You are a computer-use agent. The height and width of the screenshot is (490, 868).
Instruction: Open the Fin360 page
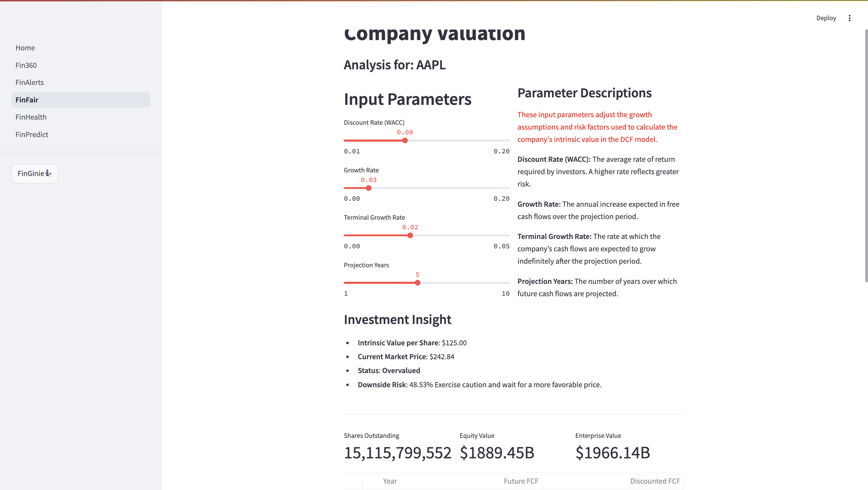tap(26, 65)
